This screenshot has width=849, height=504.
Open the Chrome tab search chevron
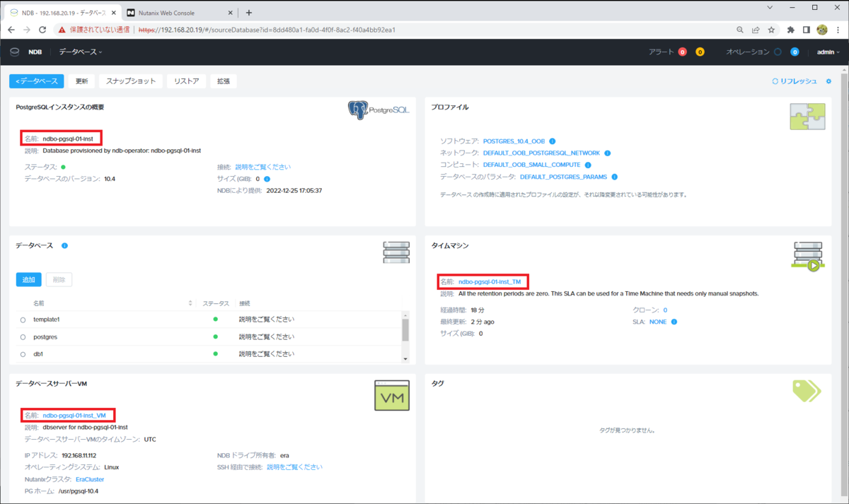770,8
